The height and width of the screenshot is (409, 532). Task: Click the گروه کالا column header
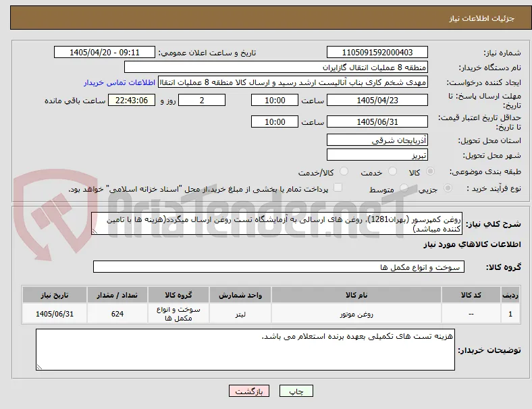178,295
